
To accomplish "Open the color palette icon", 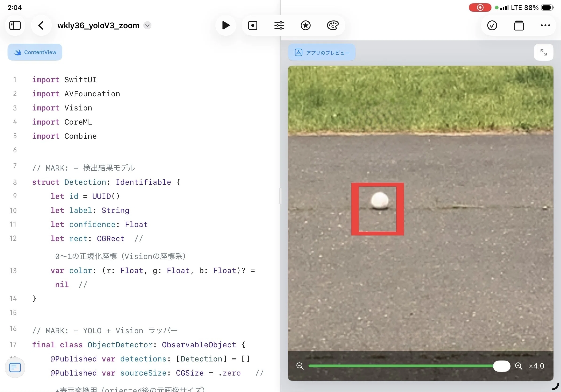I will (333, 25).
